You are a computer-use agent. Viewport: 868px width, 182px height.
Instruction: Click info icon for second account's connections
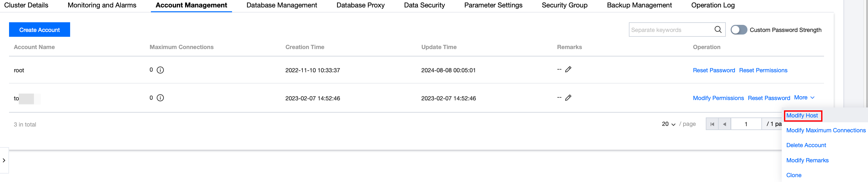[x=160, y=98]
